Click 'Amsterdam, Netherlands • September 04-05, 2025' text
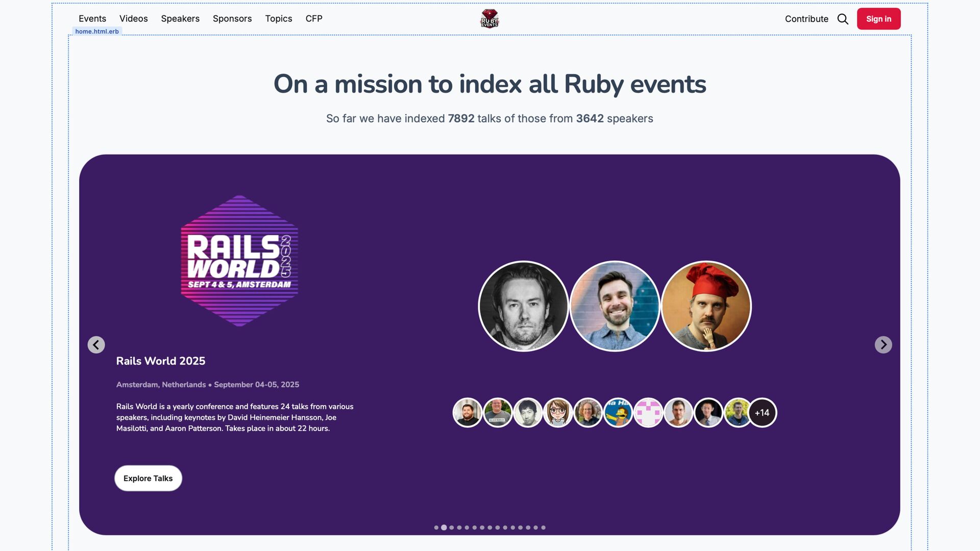Screen dimensions: 980x551 [208, 385]
